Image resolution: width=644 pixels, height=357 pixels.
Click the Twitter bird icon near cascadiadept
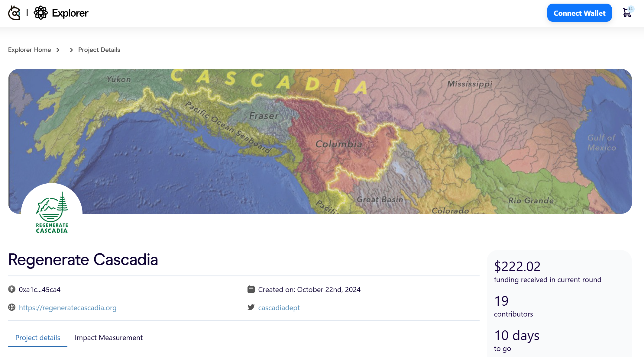(251, 307)
